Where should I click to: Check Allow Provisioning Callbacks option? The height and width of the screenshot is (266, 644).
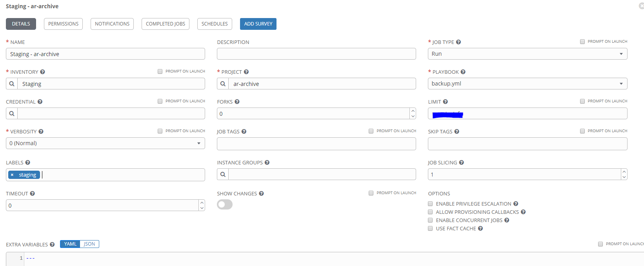pos(430,212)
